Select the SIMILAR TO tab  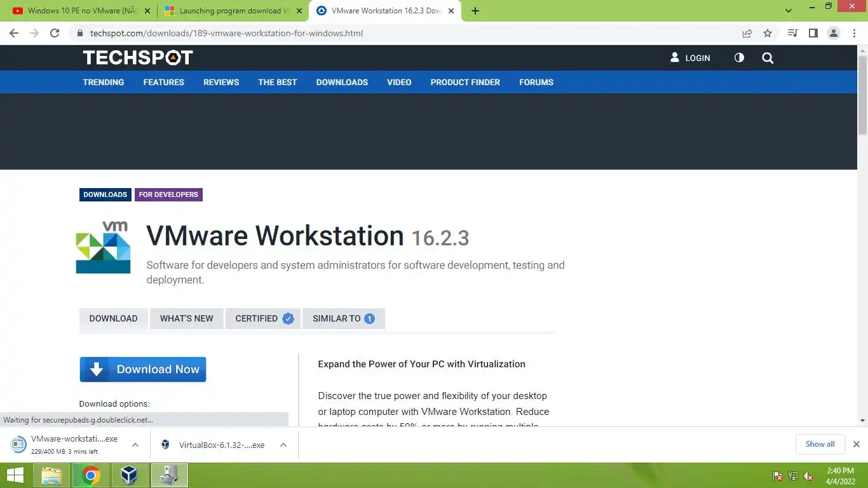pyautogui.click(x=344, y=318)
